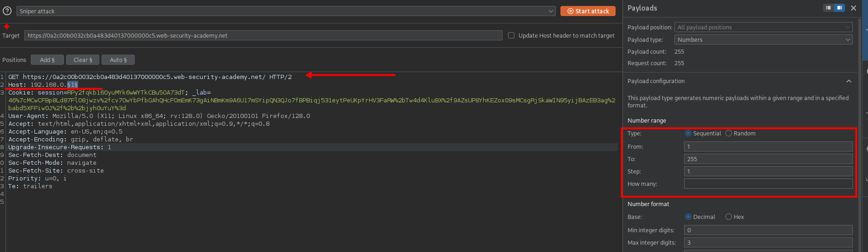This screenshot has height=252, width=868.
Task: Click the Add § position button
Action: tap(47, 60)
